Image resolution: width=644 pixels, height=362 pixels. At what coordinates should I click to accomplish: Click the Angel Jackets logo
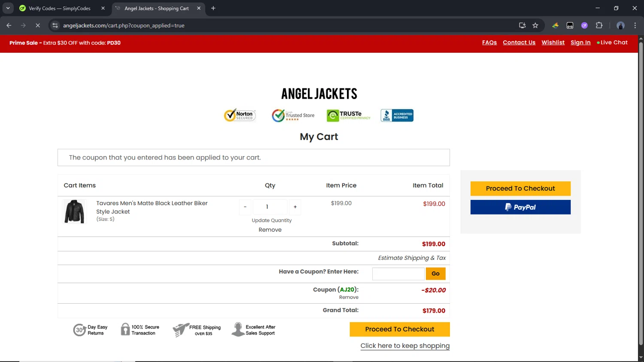tap(319, 94)
